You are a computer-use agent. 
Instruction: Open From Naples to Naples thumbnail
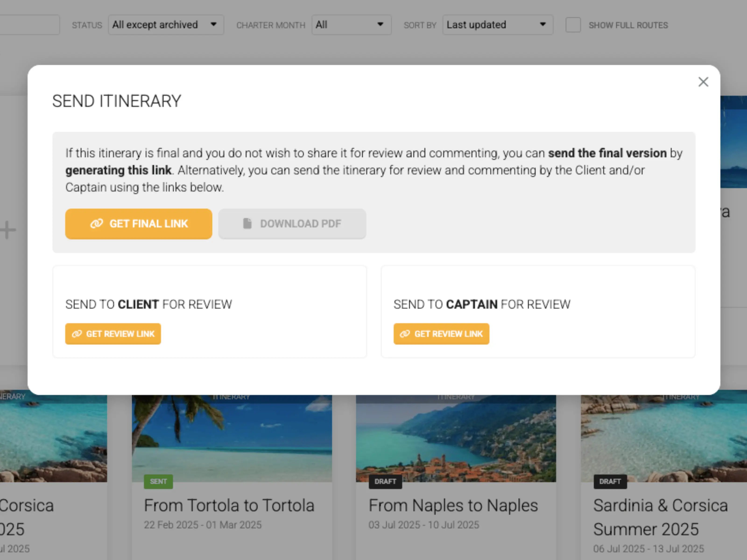click(456, 438)
